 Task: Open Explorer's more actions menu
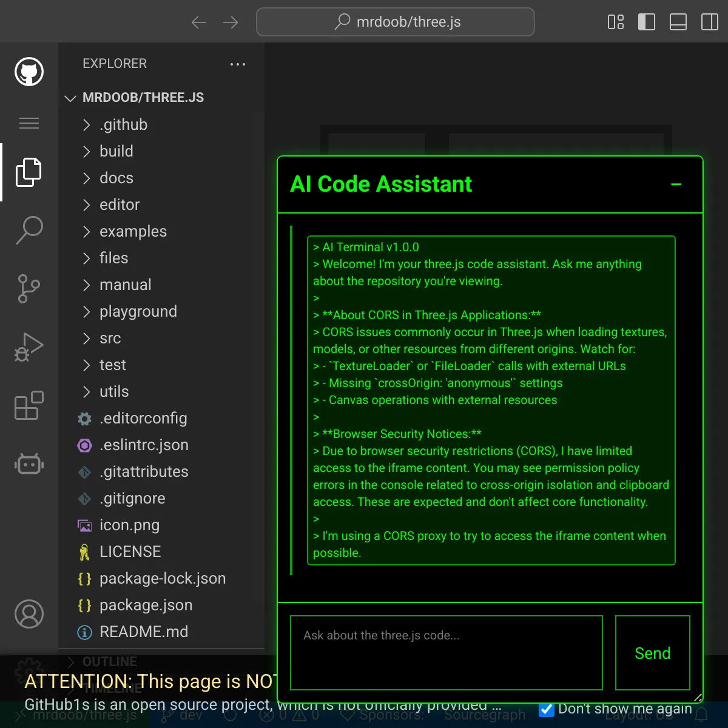(x=238, y=64)
